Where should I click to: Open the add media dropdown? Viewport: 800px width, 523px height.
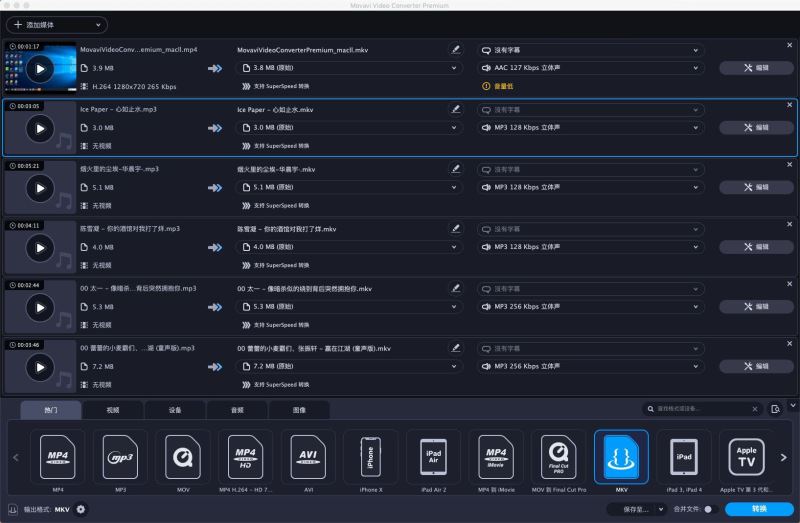[57, 24]
